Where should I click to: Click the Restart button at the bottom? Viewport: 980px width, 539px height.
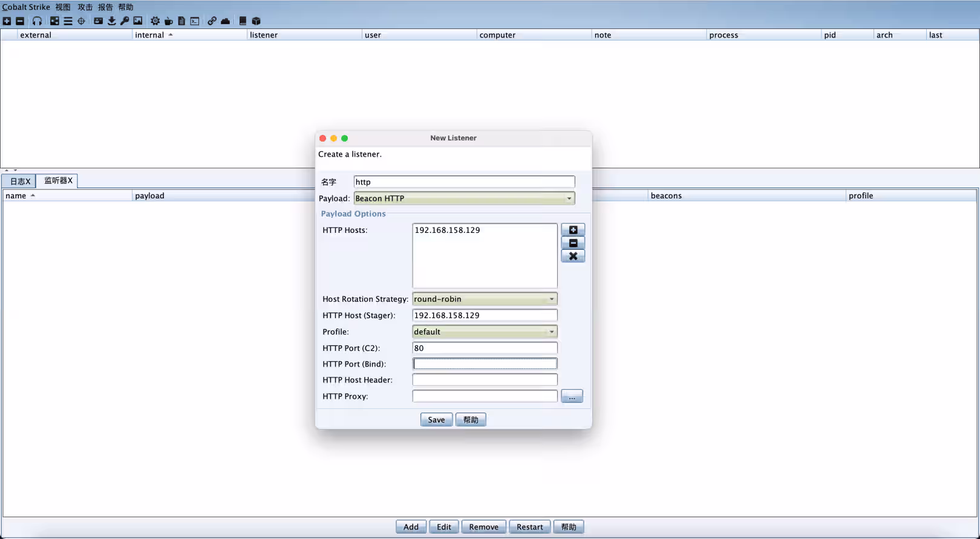[529, 527]
